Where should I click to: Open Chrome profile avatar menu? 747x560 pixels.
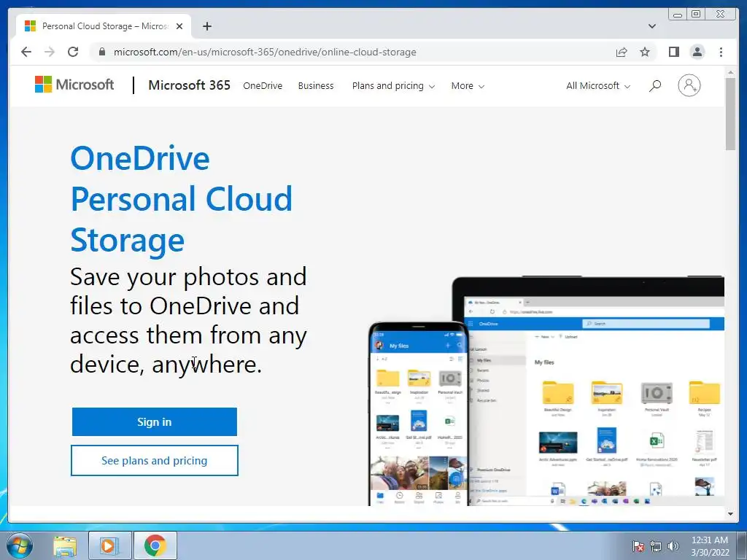point(697,52)
